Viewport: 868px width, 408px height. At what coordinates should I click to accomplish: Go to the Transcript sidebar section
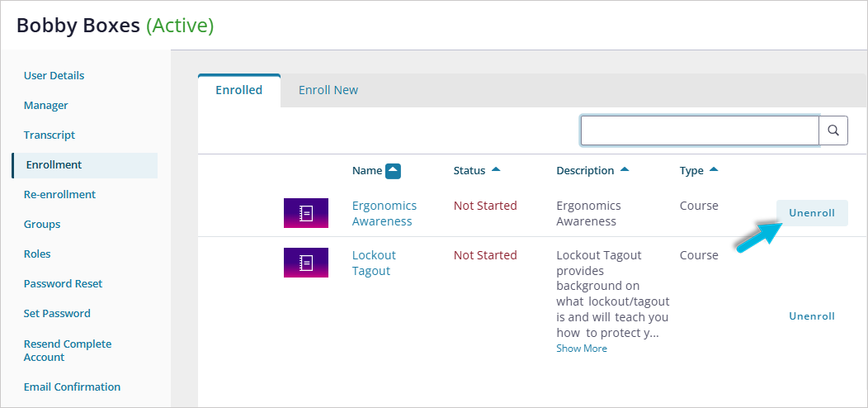(x=50, y=135)
